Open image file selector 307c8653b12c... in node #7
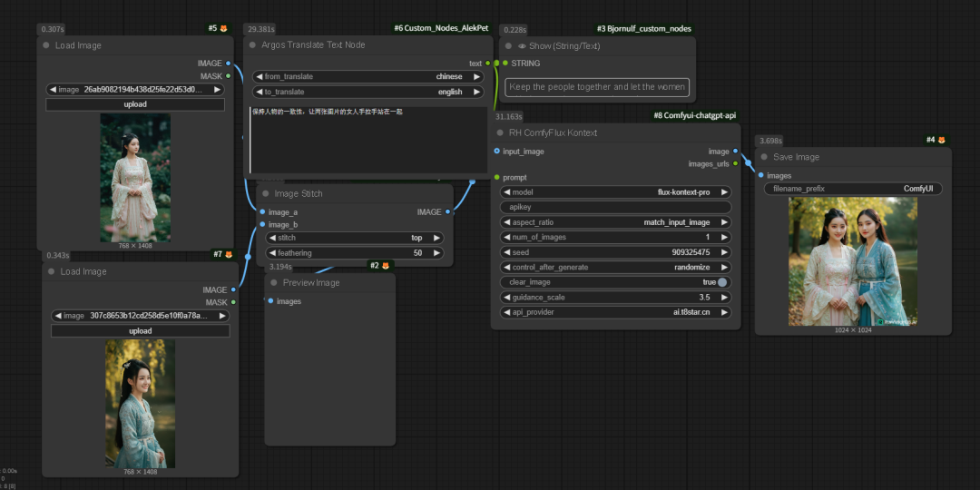 point(140,316)
